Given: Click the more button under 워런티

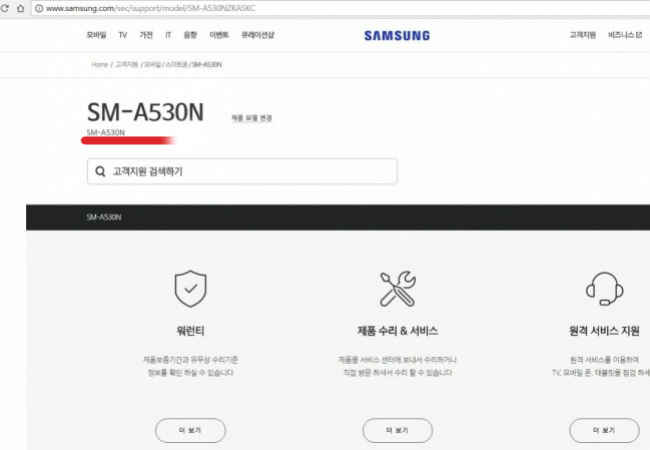Looking at the screenshot, I should pyautogui.click(x=190, y=431).
